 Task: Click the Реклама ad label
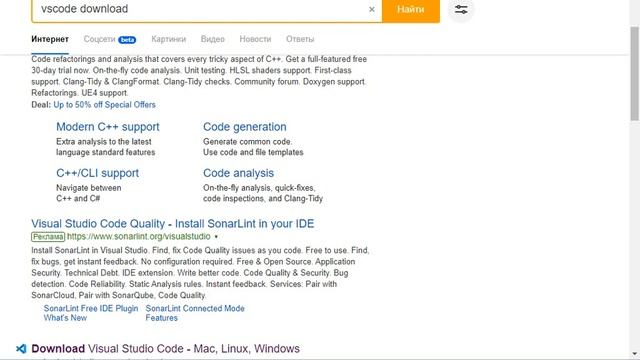pyautogui.click(x=48, y=237)
